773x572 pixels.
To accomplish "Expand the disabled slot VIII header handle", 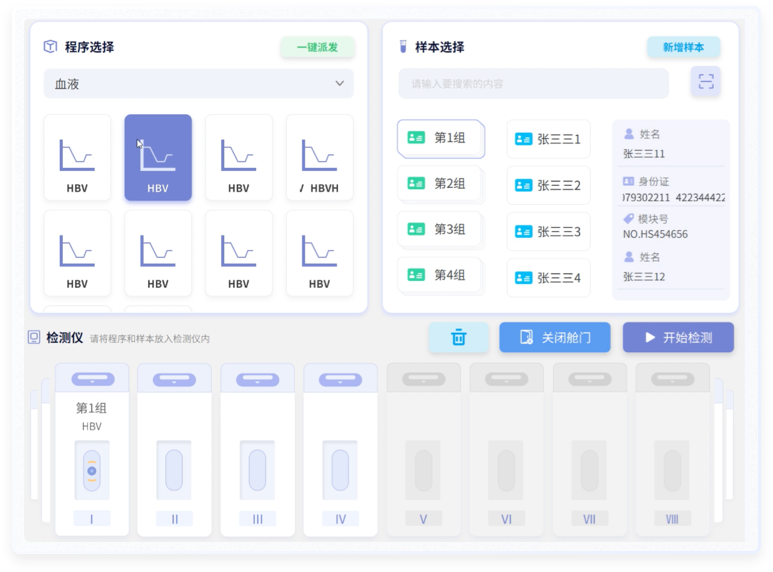I will coord(672,379).
